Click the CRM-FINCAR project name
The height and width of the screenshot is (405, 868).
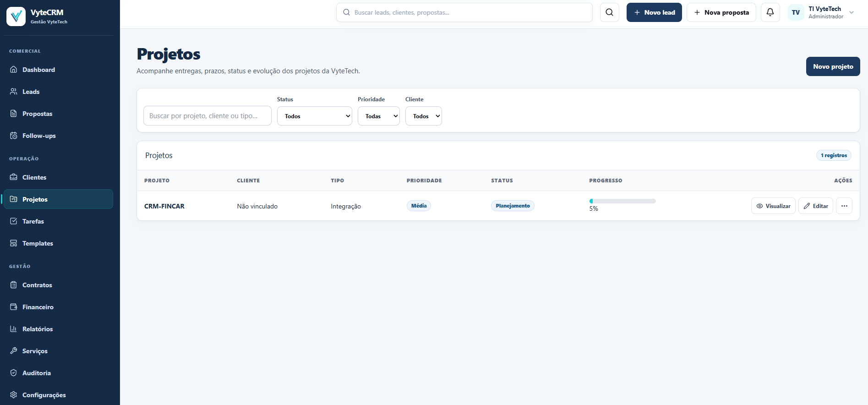tap(164, 206)
